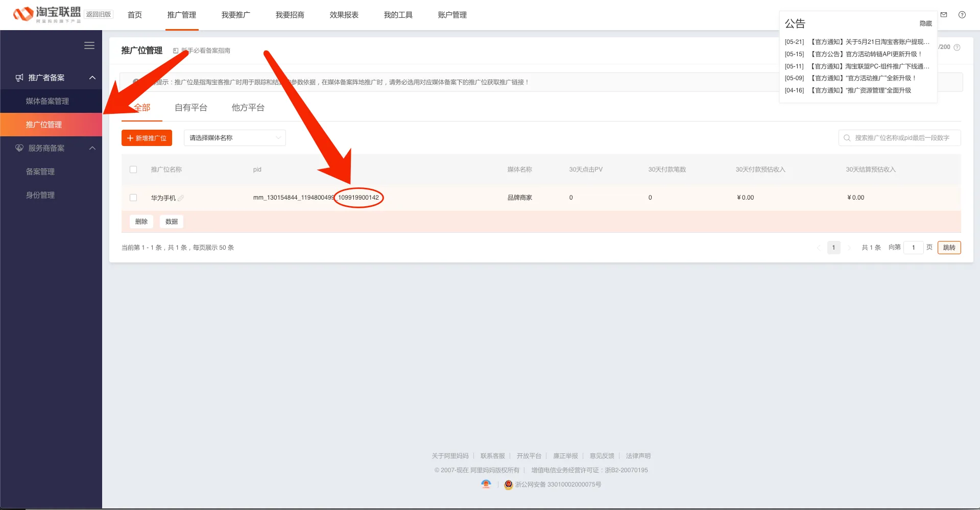This screenshot has height=510, width=980.
Task: Click the 跳转 page jump button
Action: [x=949, y=248]
